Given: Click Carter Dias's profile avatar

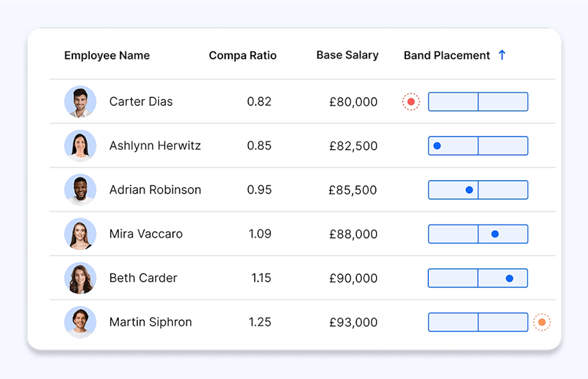Looking at the screenshot, I should tap(80, 101).
